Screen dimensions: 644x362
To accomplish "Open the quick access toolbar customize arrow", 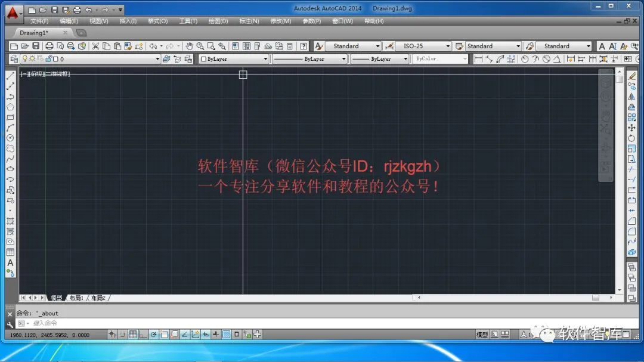I will coord(120,10).
